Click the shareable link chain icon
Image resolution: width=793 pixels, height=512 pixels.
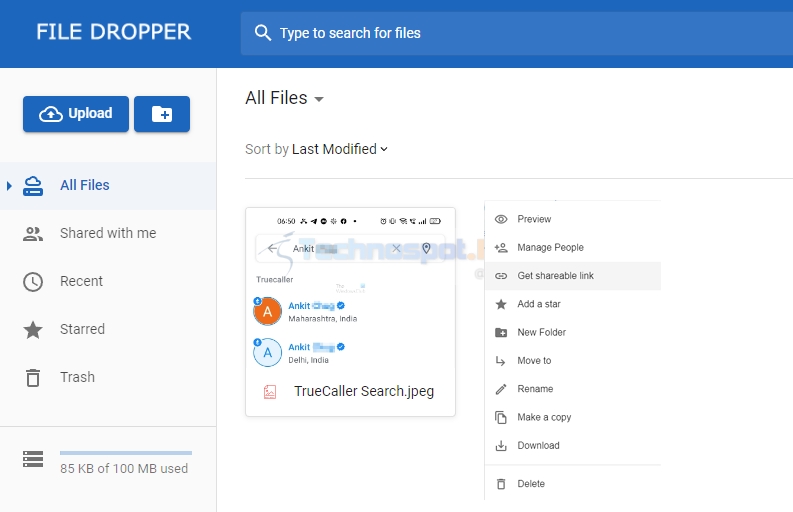tap(501, 276)
